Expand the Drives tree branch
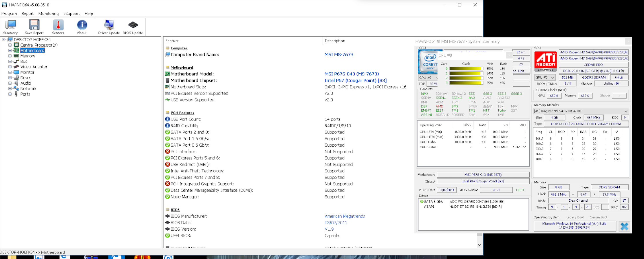Screen dimensions: 644x259 (x=10, y=78)
